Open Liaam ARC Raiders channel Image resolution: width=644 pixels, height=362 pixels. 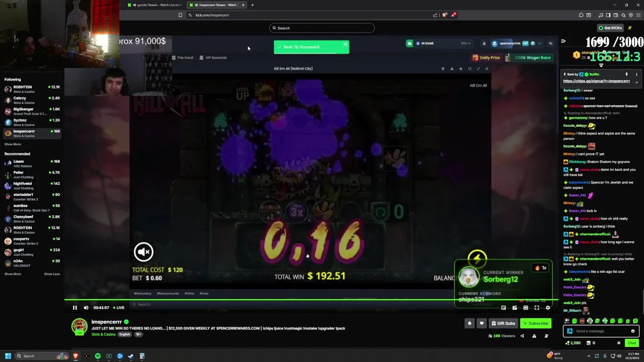point(32,163)
